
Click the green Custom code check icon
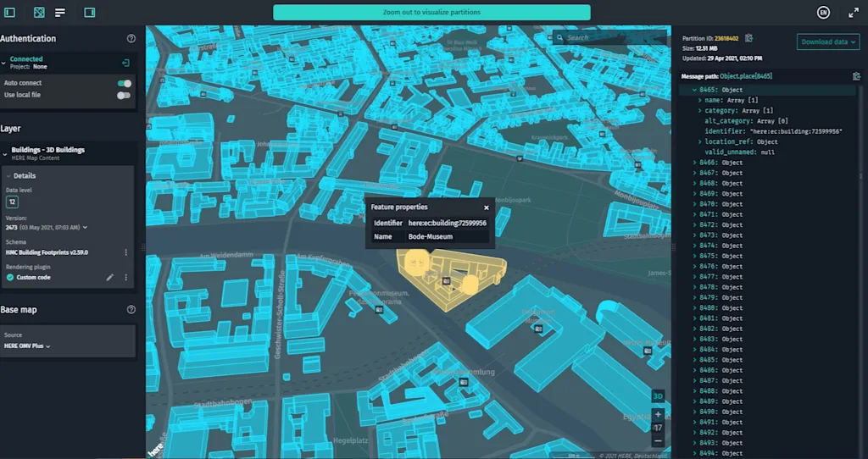click(x=10, y=278)
